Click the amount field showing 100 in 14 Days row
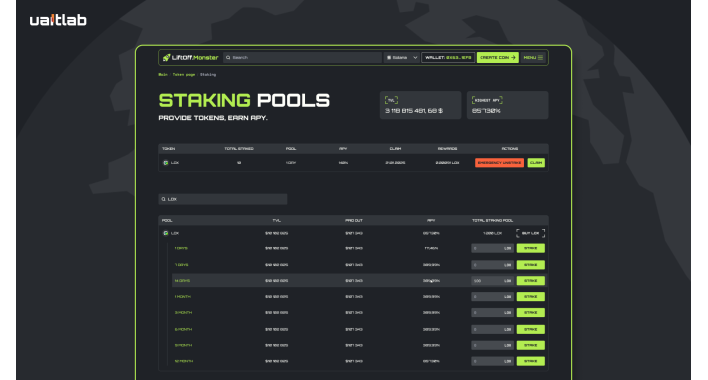Image resolution: width=708 pixels, height=380 pixels. [492, 281]
